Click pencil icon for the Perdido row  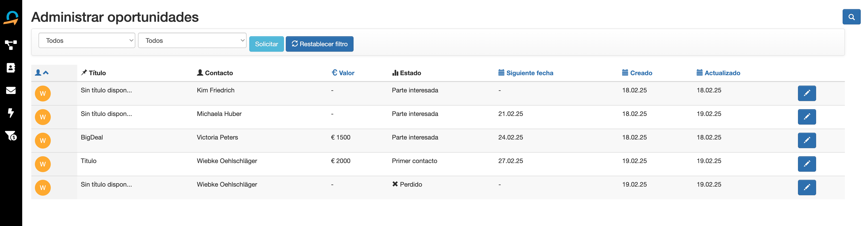pyautogui.click(x=806, y=188)
